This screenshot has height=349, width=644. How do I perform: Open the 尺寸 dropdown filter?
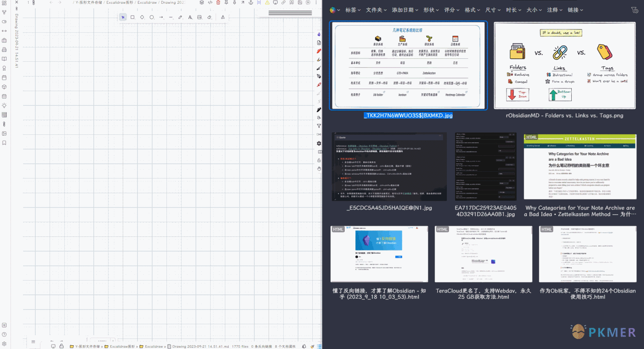(493, 10)
